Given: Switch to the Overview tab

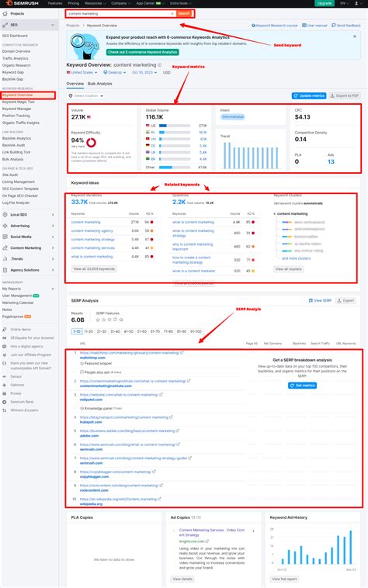Looking at the screenshot, I should click(x=75, y=84).
